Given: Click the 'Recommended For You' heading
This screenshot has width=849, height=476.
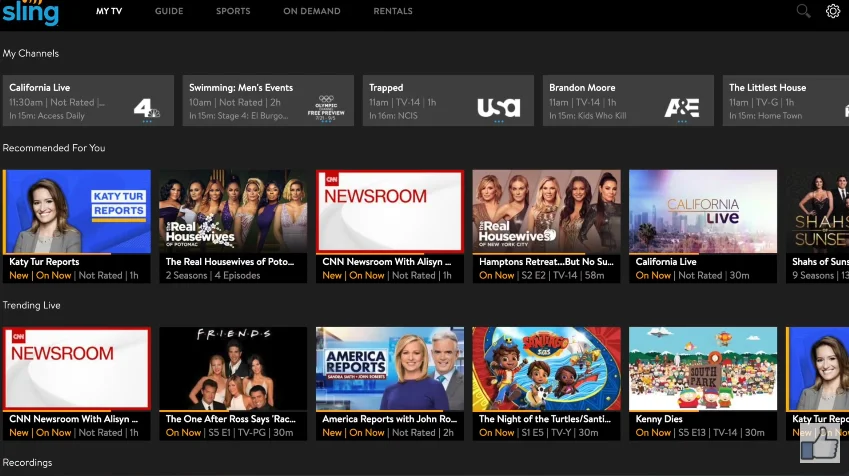Looking at the screenshot, I should tap(54, 148).
